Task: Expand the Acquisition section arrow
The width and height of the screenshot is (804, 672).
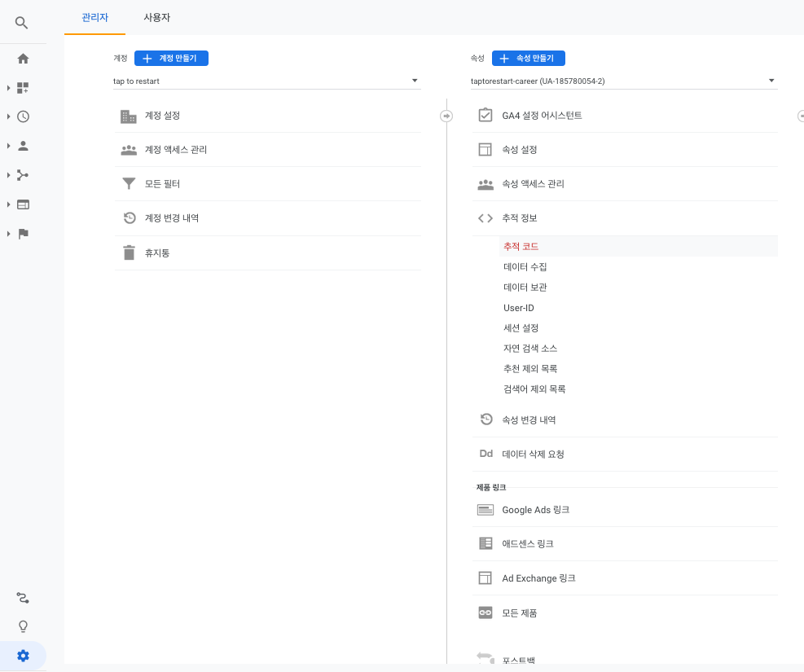Action: pyautogui.click(x=8, y=175)
